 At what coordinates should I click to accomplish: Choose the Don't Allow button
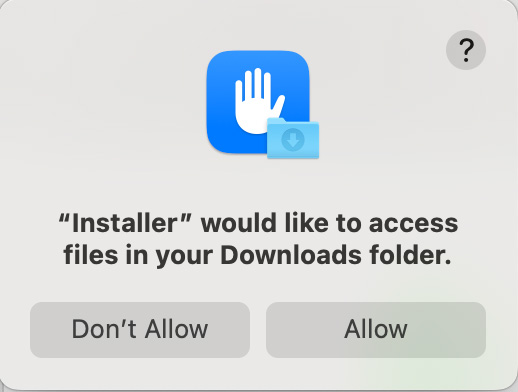coord(140,330)
